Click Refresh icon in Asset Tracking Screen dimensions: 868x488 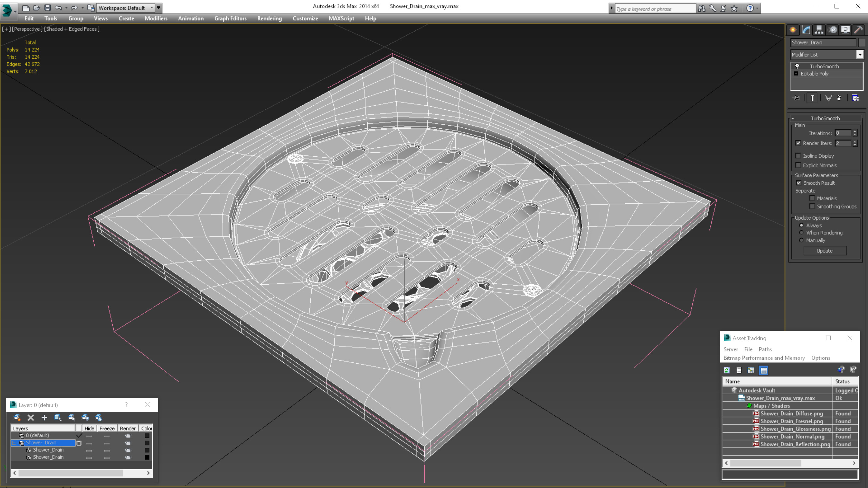click(727, 370)
